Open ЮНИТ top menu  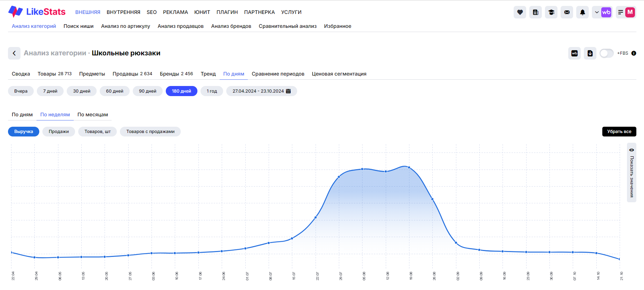point(202,12)
